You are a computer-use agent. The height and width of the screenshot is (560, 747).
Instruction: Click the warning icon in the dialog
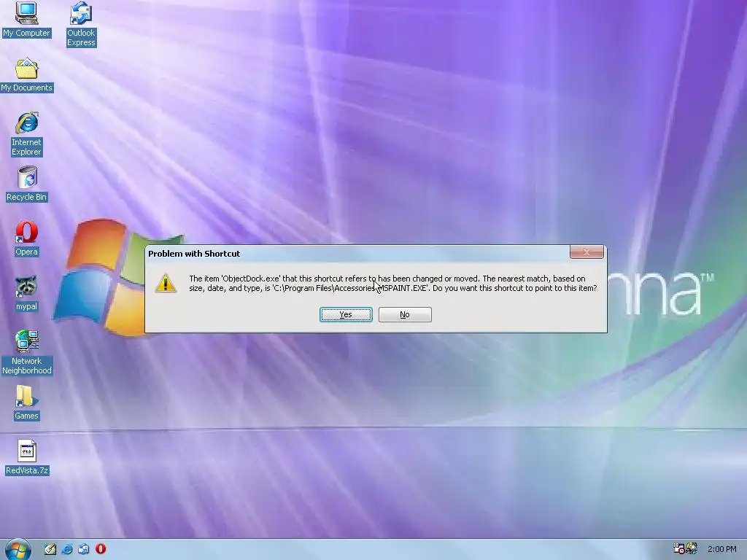click(x=166, y=284)
